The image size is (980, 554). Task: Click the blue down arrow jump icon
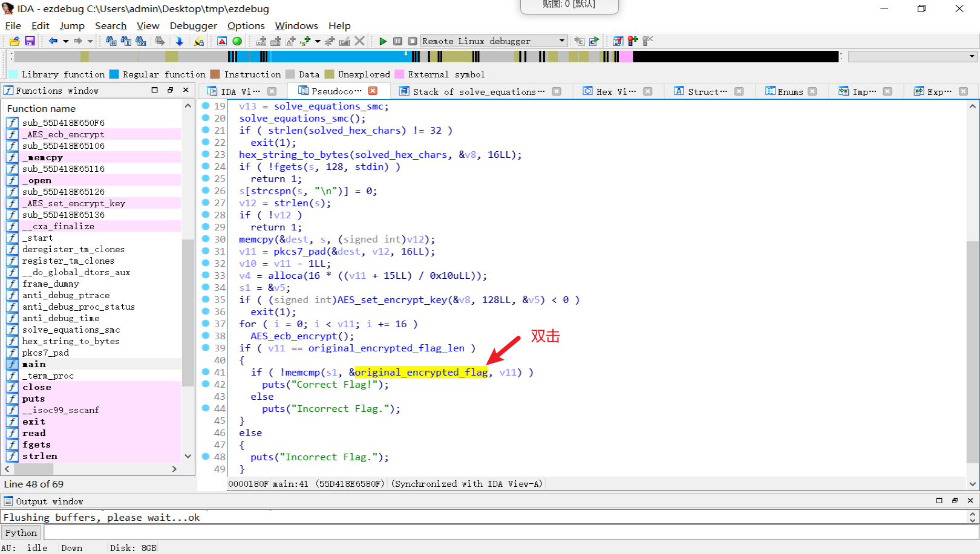tap(180, 41)
